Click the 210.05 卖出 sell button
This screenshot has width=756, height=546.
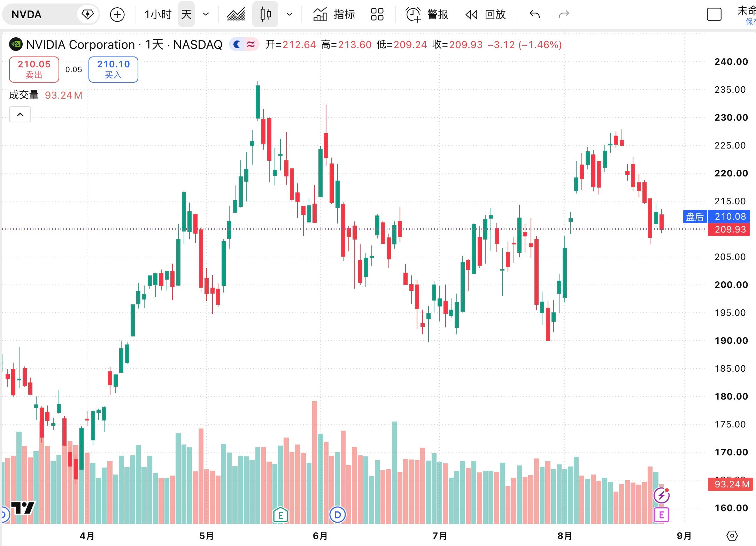[34, 70]
